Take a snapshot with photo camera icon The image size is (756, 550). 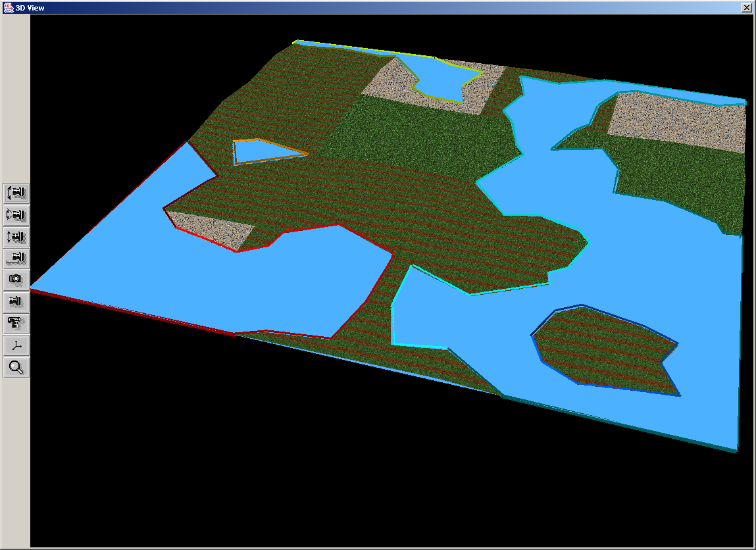pos(16,280)
